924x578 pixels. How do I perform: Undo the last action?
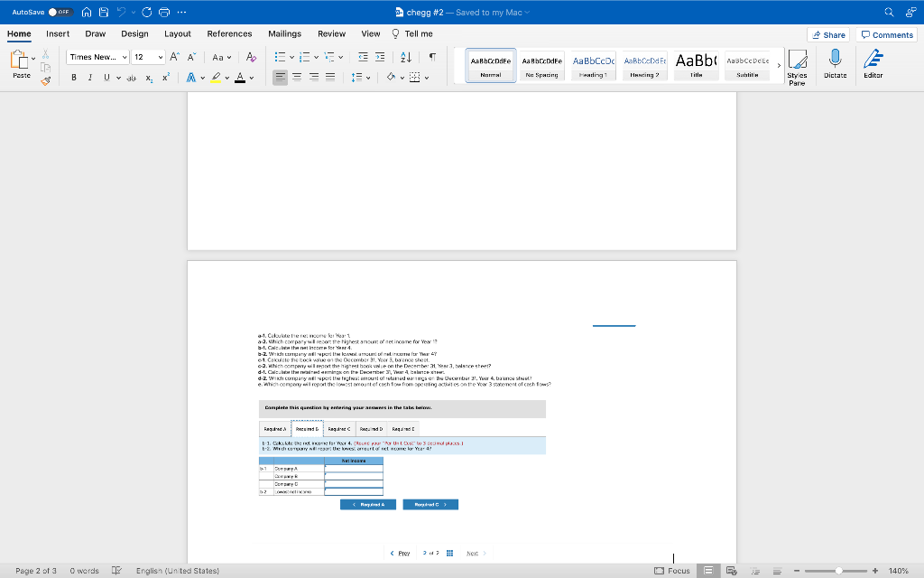(122, 12)
